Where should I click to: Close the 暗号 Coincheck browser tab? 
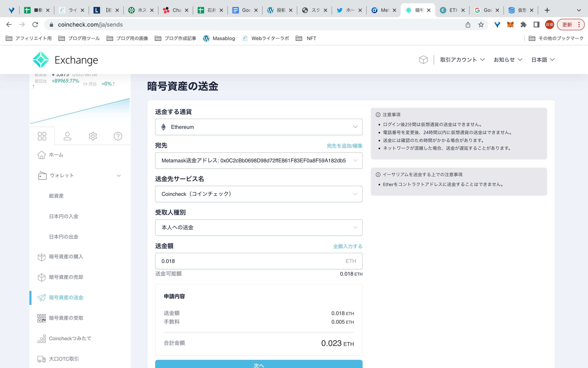[429, 10]
